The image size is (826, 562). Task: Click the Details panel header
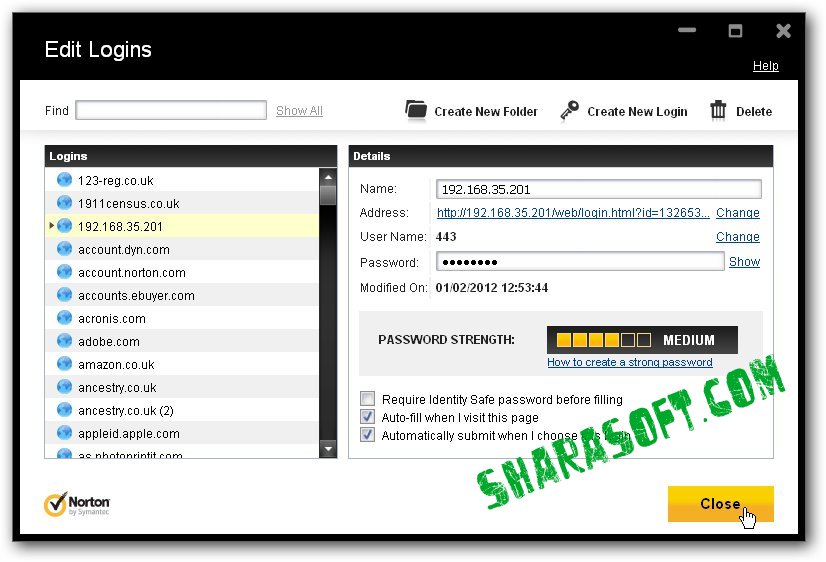560,156
